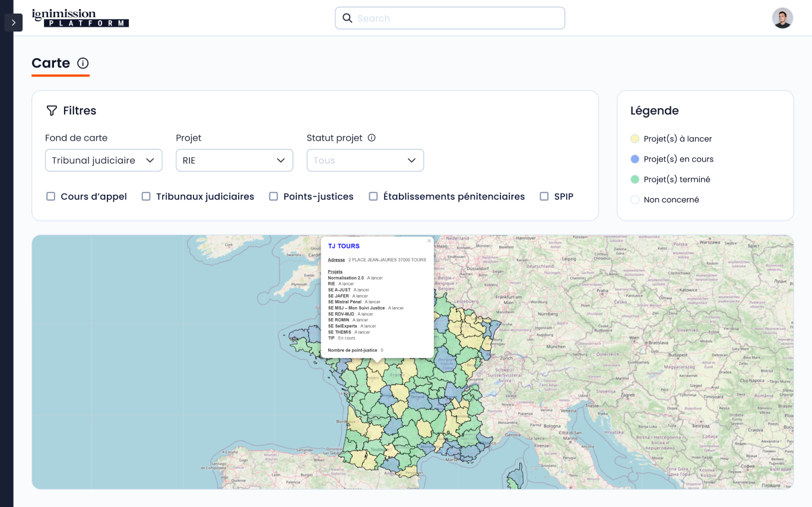Viewport: 812px width, 507px height.
Task: Open the user profile avatar
Action: click(x=782, y=18)
